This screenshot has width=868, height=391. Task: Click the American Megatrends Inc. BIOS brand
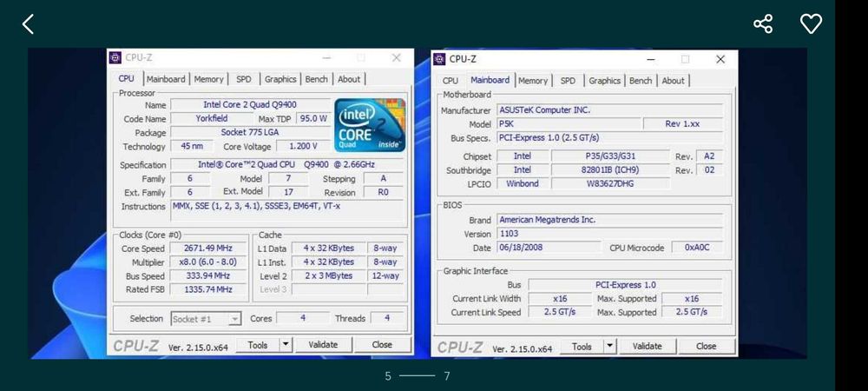pyautogui.click(x=610, y=220)
